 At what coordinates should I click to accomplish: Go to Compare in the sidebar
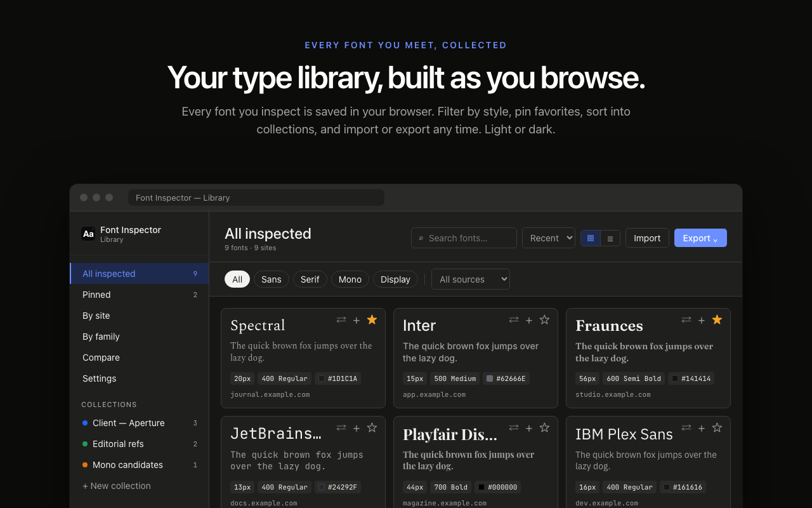click(140, 358)
